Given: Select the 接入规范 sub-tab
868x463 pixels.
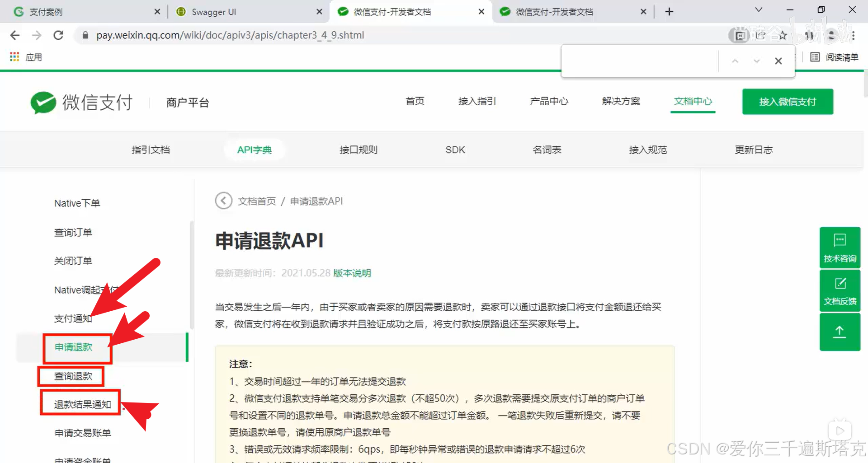Looking at the screenshot, I should 648,150.
